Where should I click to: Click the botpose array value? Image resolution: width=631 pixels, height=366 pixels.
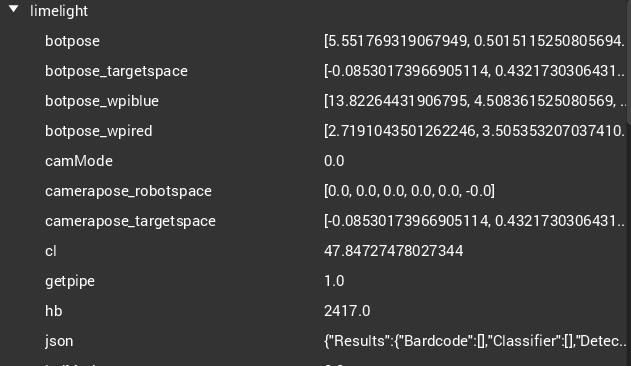click(475, 41)
